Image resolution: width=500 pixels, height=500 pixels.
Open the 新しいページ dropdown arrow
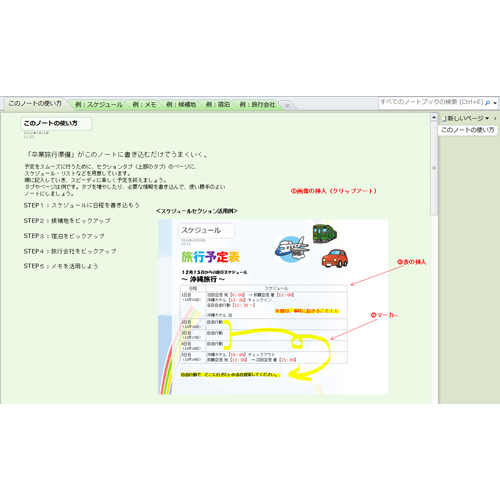tap(487, 118)
